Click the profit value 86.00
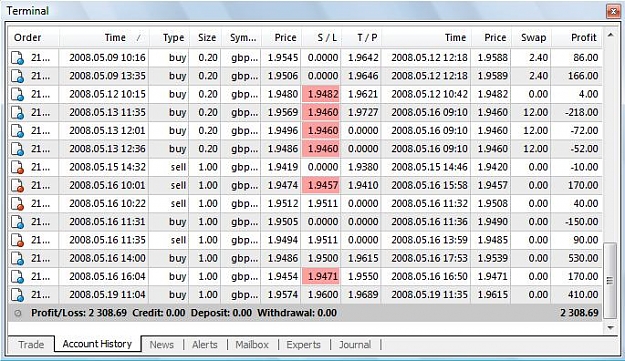Image resolution: width=625 pixels, height=361 pixels. coord(586,58)
